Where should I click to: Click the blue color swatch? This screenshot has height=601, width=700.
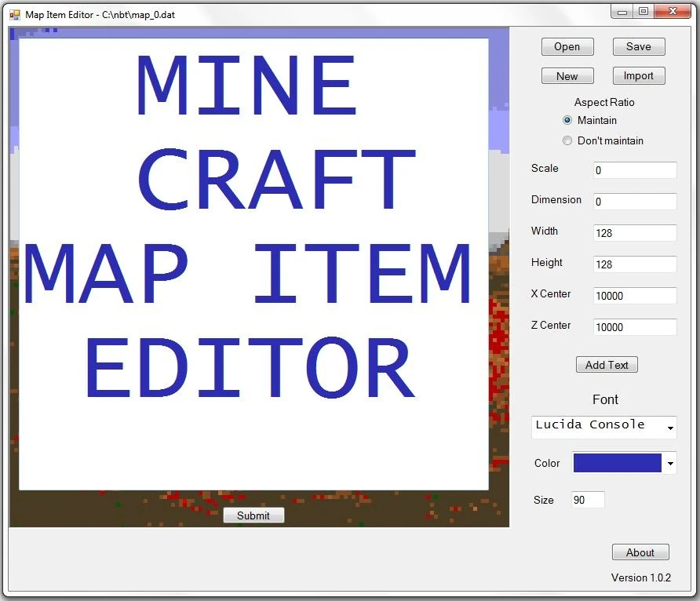[617, 463]
